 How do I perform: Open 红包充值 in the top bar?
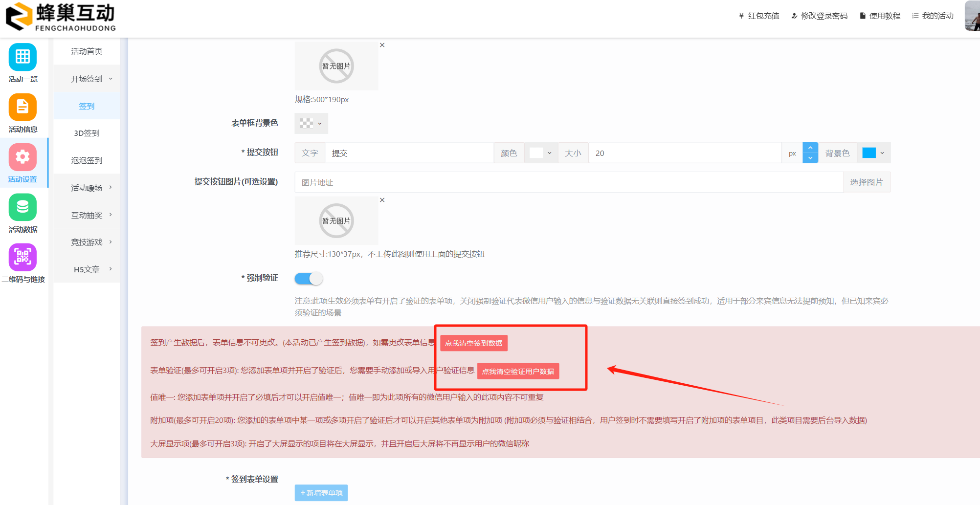click(759, 16)
